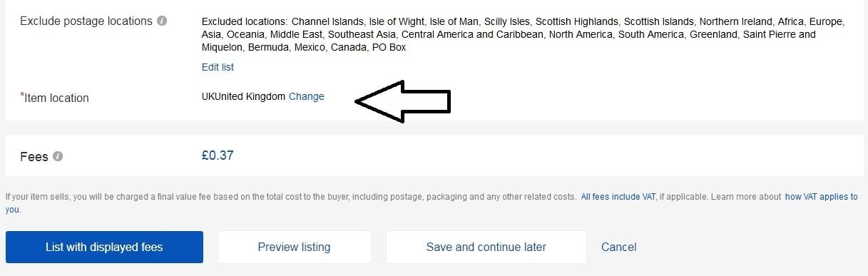Click Save and continue later
Image resolution: width=868 pixels, height=276 pixels.
click(486, 247)
